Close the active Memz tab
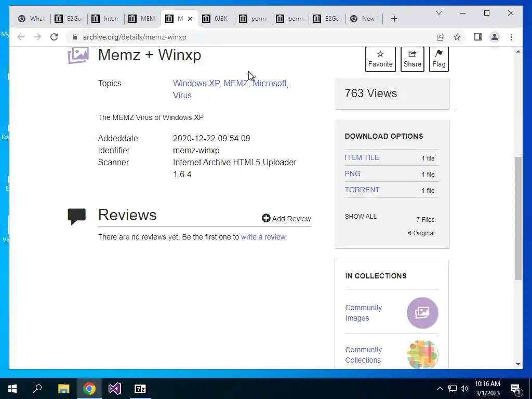This screenshot has height=399, width=532. 190,19
